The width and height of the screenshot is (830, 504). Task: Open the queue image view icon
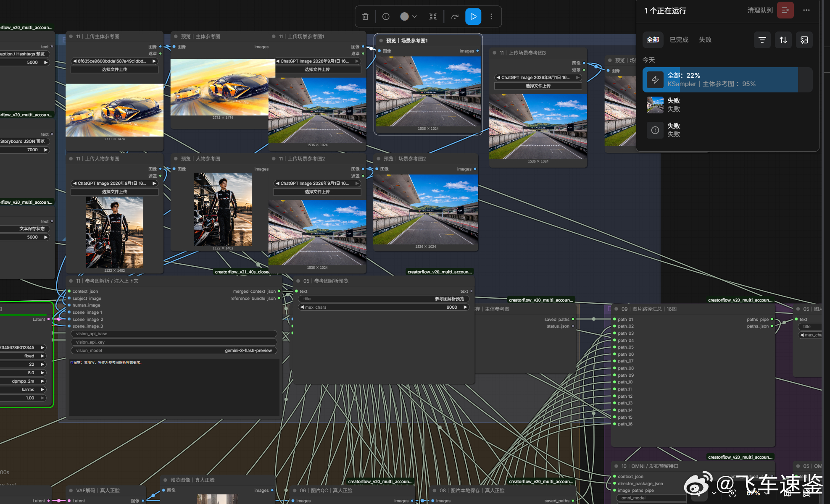tap(804, 40)
